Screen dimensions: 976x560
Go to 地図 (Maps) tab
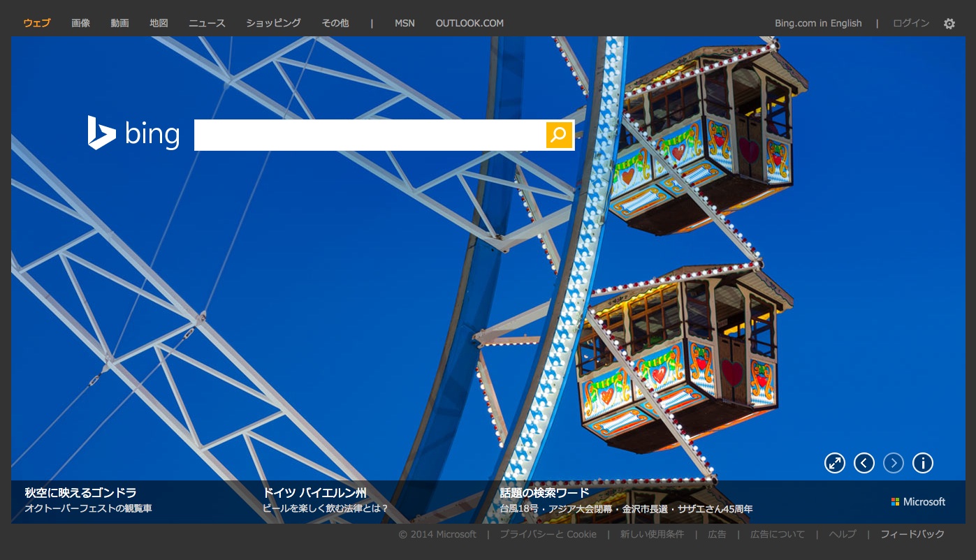coord(159,23)
